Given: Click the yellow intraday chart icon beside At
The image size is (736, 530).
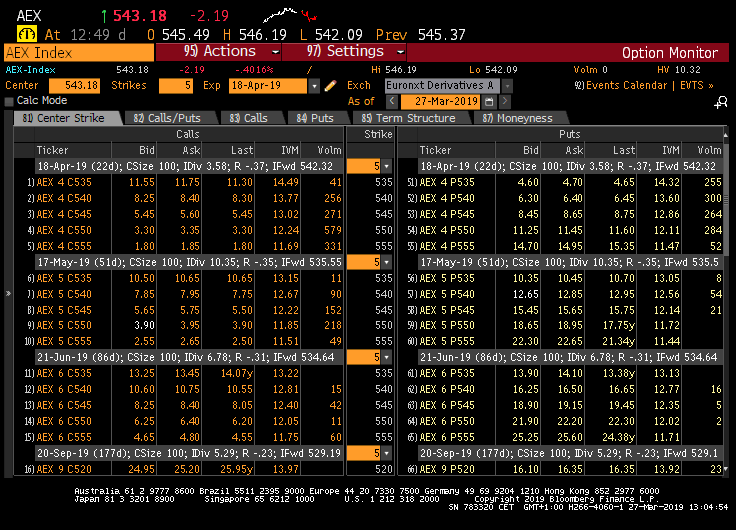Looking at the screenshot, I should tap(27, 34).
